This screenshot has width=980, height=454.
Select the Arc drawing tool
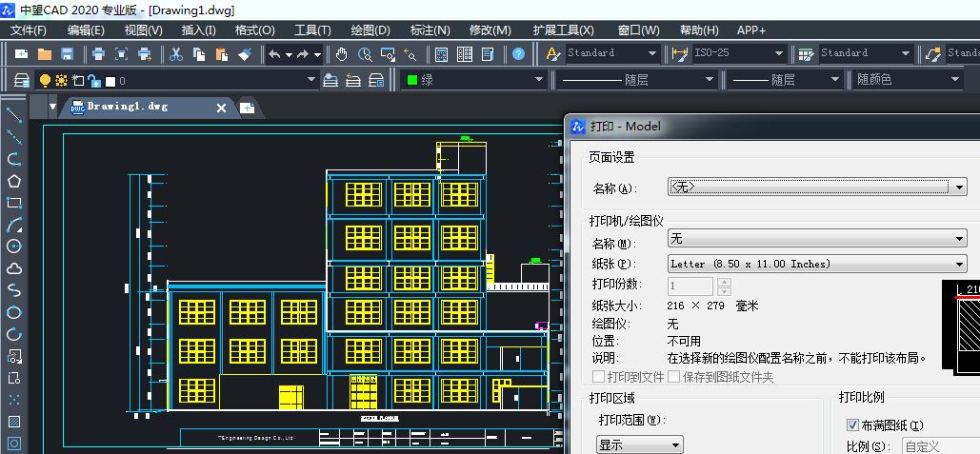[13, 225]
